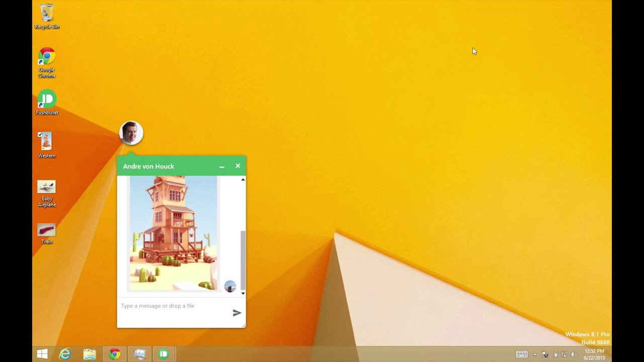Click Andre von Houck's chat bubble avatar
The width and height of the screenshot is (644, 362).
131,132
